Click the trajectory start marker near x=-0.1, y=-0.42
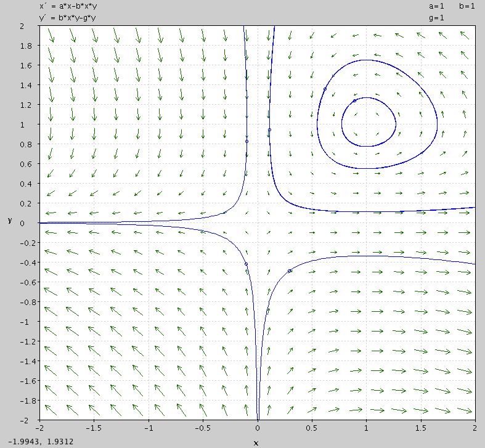This screenshot has width=485, height=448. (247, 264)
